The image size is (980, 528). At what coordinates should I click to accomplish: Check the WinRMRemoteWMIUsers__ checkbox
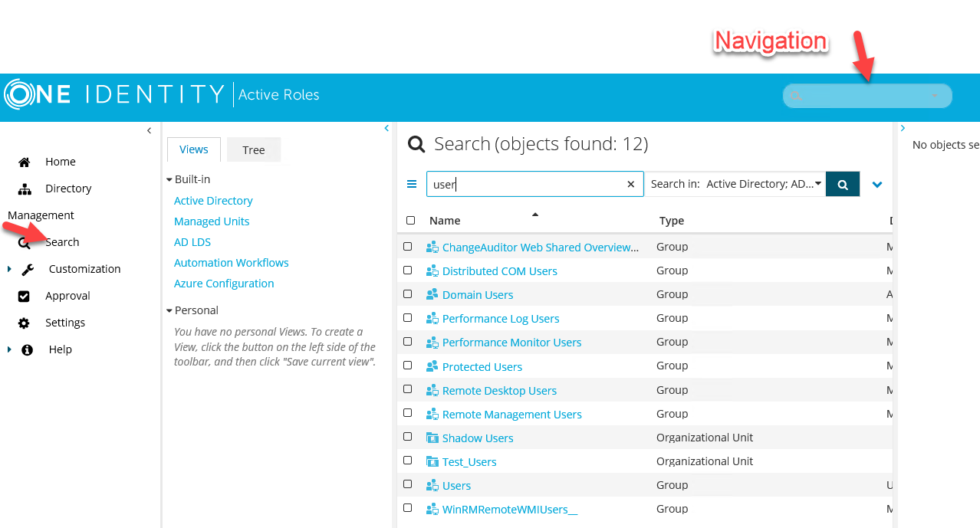[408, 508]
